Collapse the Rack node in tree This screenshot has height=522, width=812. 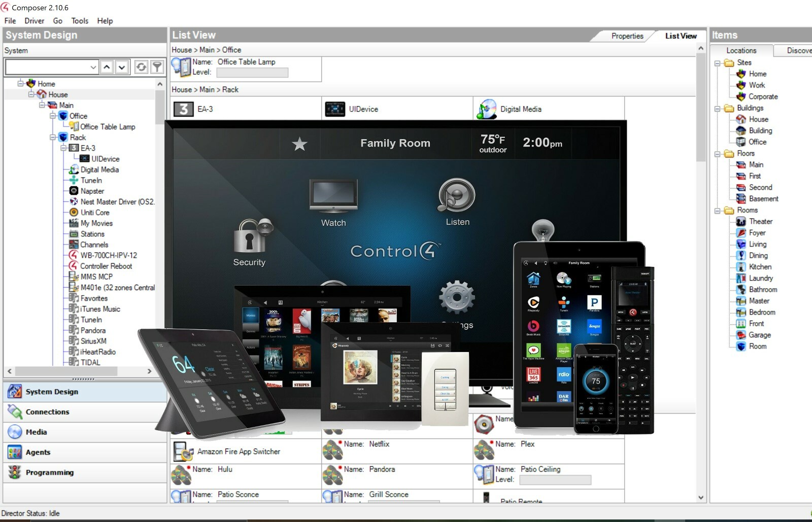pyautogui.click(x=53, y=137)
